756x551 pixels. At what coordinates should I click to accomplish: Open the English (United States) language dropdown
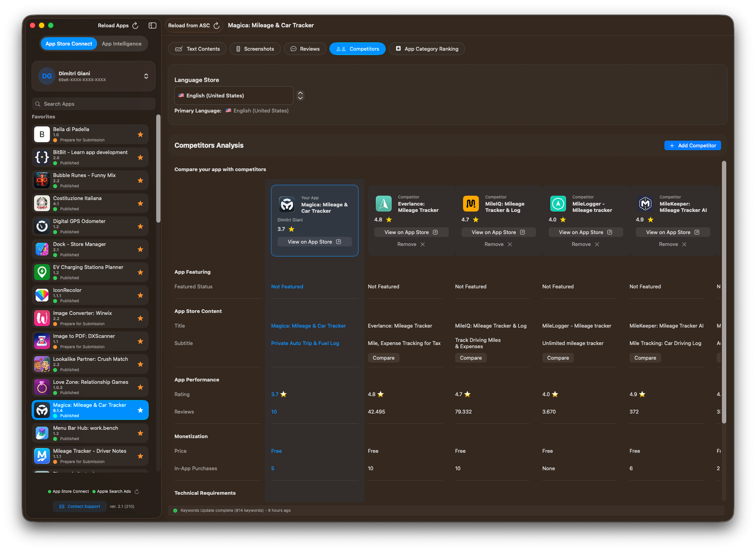coord(234,95)
